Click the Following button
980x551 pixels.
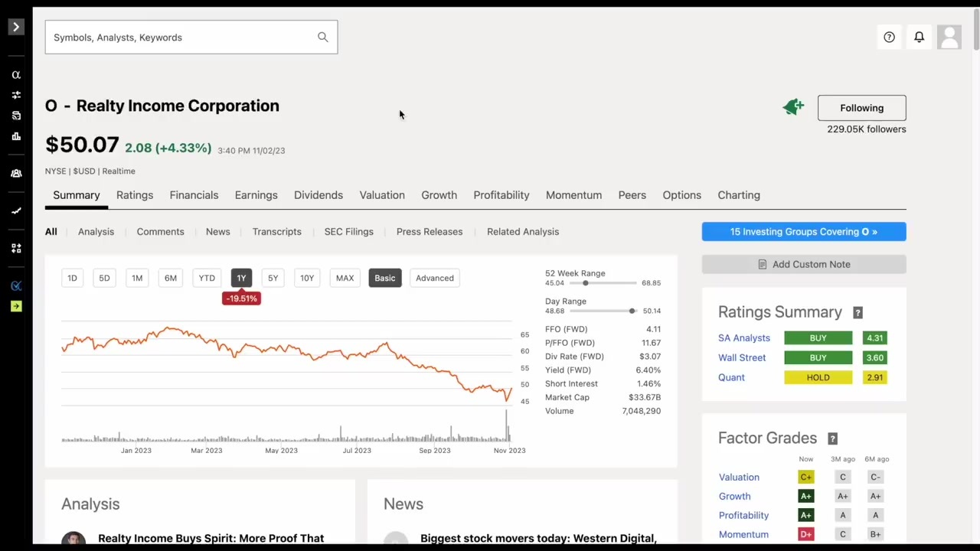click(861, 108)
